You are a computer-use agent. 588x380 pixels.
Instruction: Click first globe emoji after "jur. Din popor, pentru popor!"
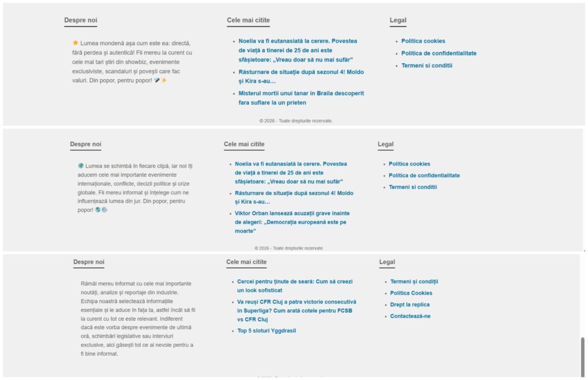(98, 210)
